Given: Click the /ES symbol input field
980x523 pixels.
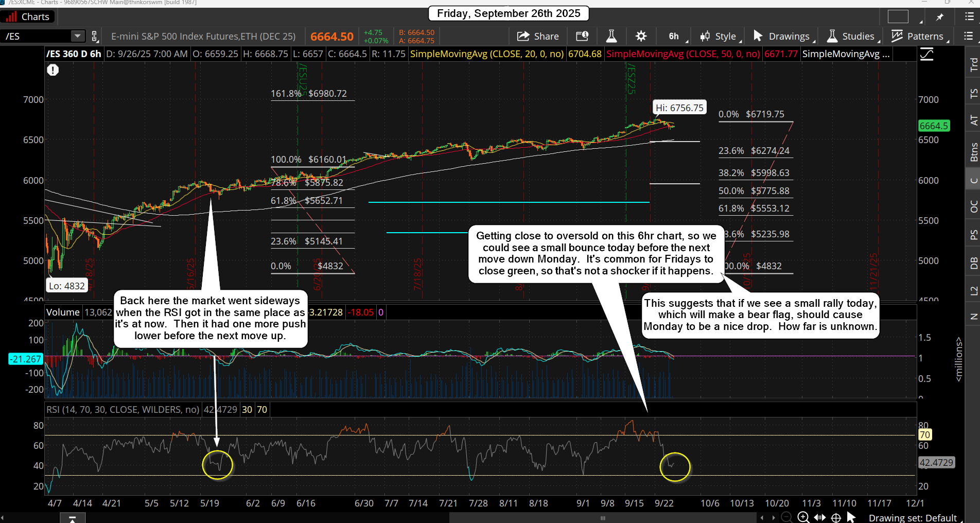Looking at the screenshot, I should click(36, 36).
